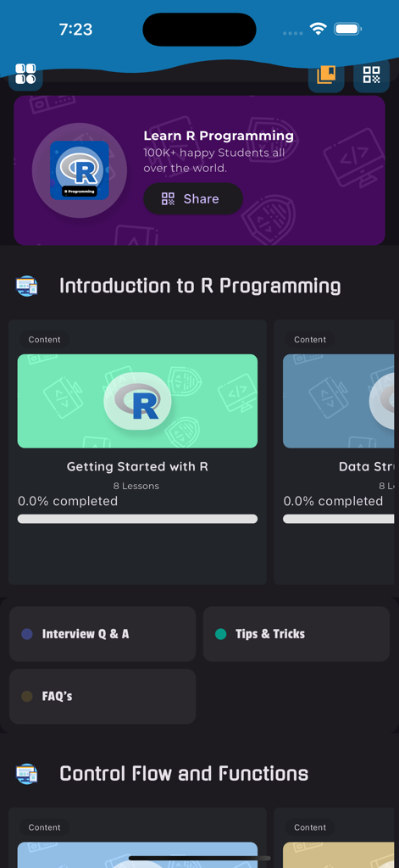Tap the Content tag on second Control Flow card
This screenshot has height=868, width=399.
310,827
